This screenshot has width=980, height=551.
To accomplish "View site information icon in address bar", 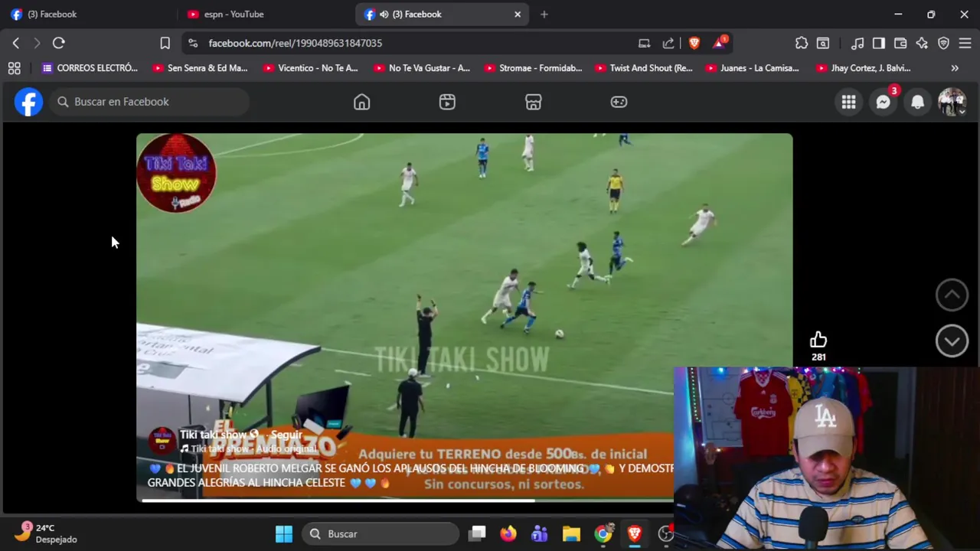I will click(193, 43).
